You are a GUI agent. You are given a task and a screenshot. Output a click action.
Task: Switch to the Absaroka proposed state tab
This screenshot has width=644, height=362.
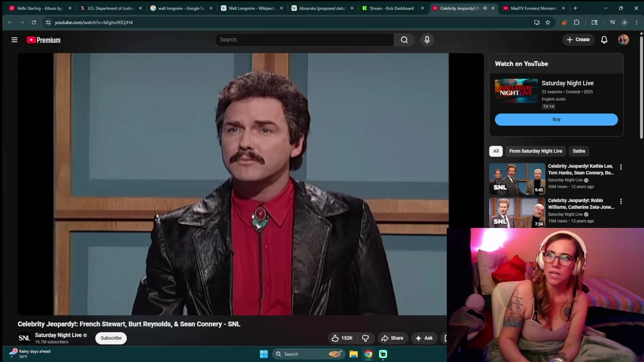(x=321, y=8)
